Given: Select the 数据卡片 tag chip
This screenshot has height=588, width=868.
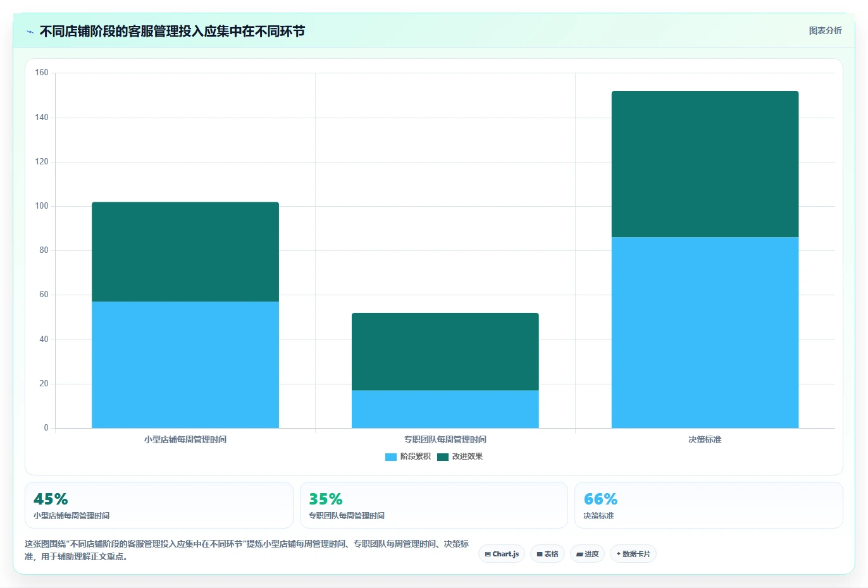Looking at the screenshot, I should [633, 554].
